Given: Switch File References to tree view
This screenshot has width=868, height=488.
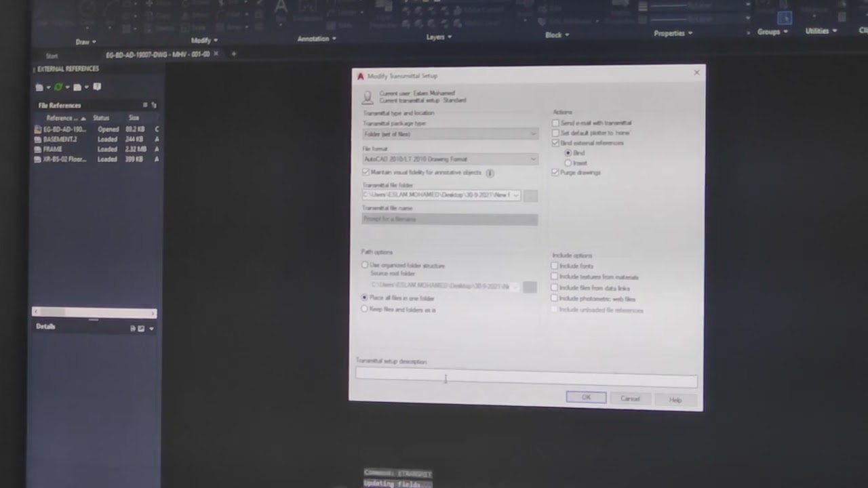Looking at the screenshot, I should point(154,105).
